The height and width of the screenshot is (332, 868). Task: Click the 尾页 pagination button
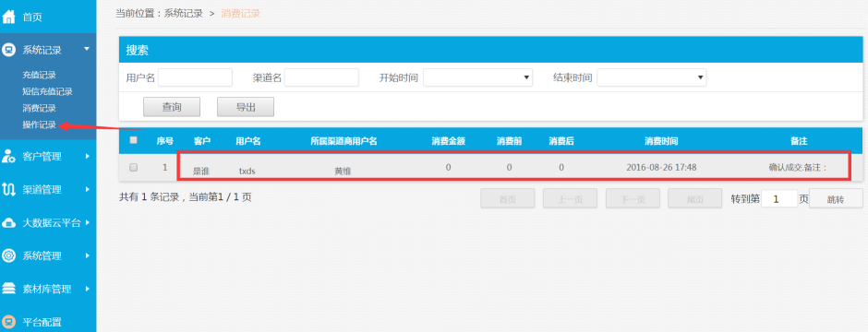[695, 199]
